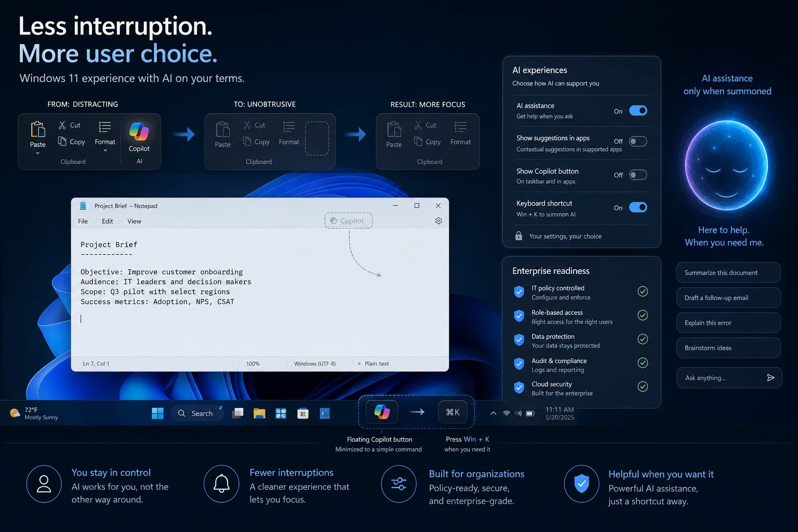Image resolution: width=798 pixels, height=532 pixels.
Task: Click Summarize this document suggestion
Action: (728, 273)
